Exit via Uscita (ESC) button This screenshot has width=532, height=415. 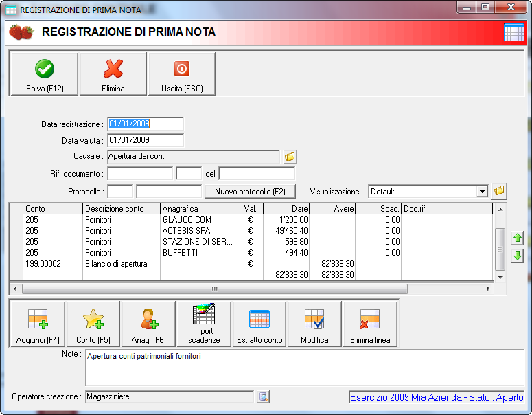182,74
